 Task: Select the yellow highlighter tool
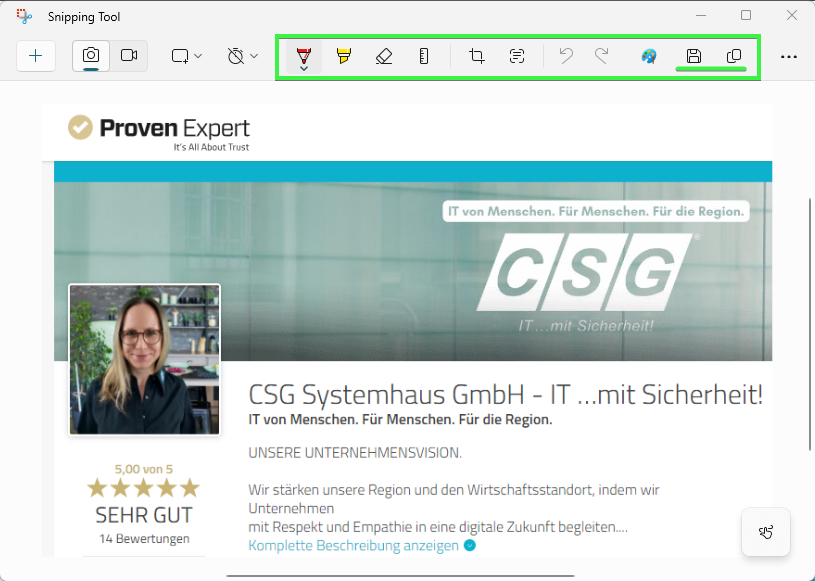pos(344,56)
